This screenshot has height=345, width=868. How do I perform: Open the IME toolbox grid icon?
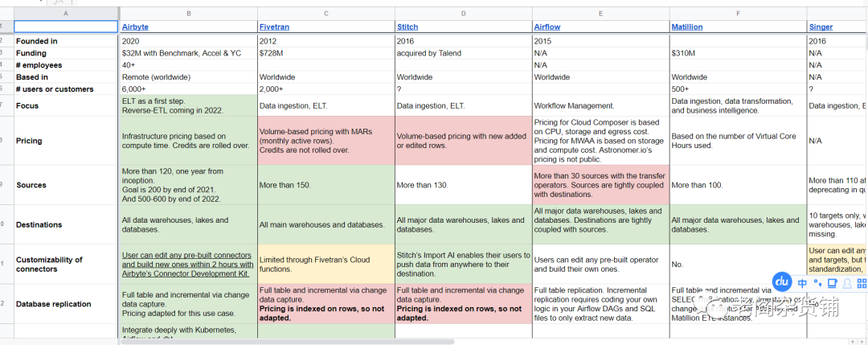(862, 283)
